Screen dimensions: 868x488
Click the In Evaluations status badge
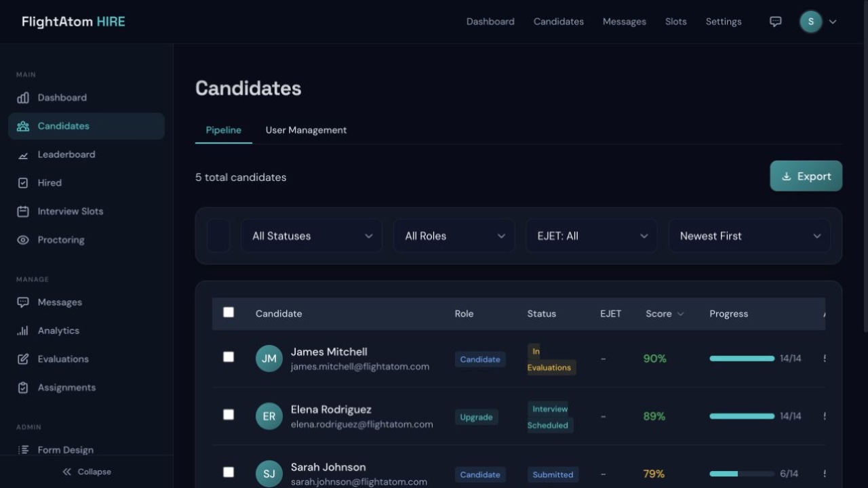pyautogui.click(x=551, y=359)
